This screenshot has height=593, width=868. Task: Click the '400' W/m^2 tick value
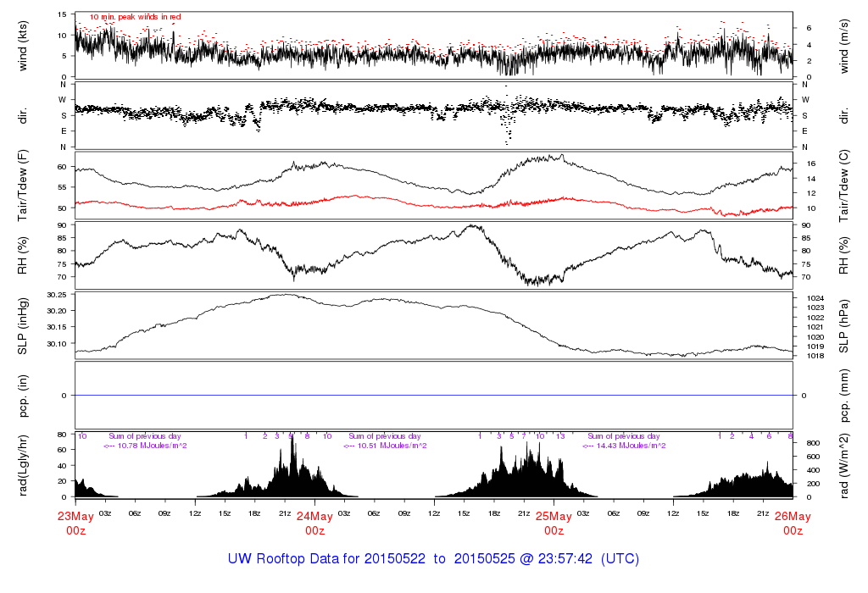click(813, 470)
